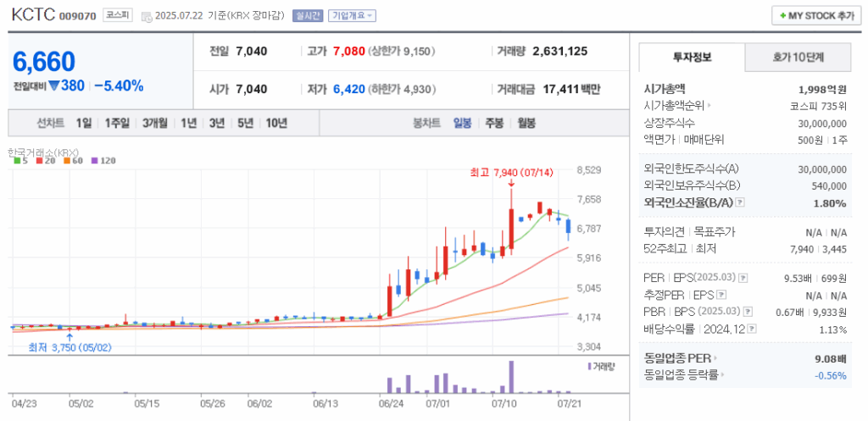Click the 거래대금 value 17,411 백만
This screenshot has width=868, height=421.
(x=570, y=89)
